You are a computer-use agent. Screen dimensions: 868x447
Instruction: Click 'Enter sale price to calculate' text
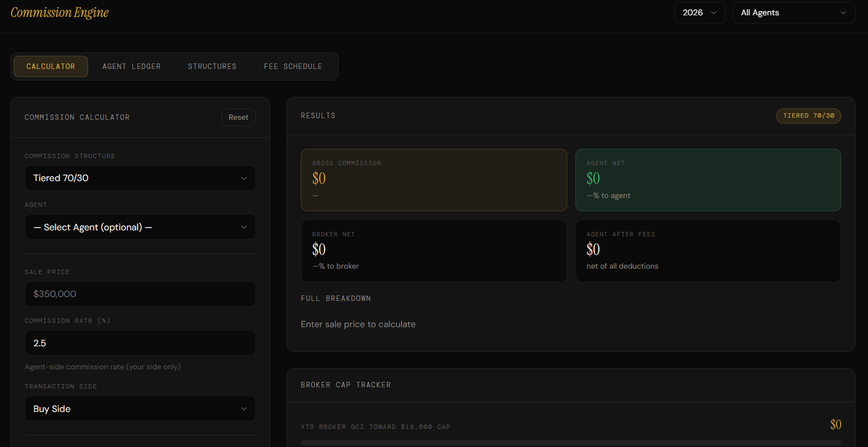(x=358, y=324)
